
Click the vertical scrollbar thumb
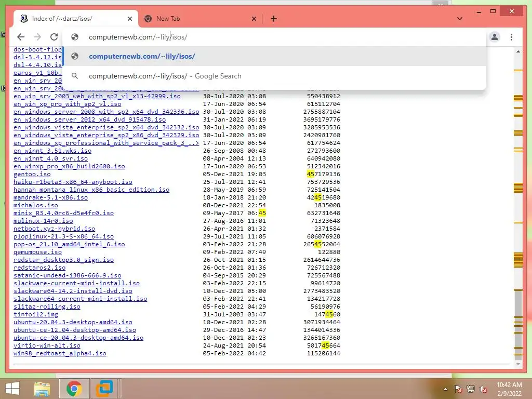click(518, 324)
